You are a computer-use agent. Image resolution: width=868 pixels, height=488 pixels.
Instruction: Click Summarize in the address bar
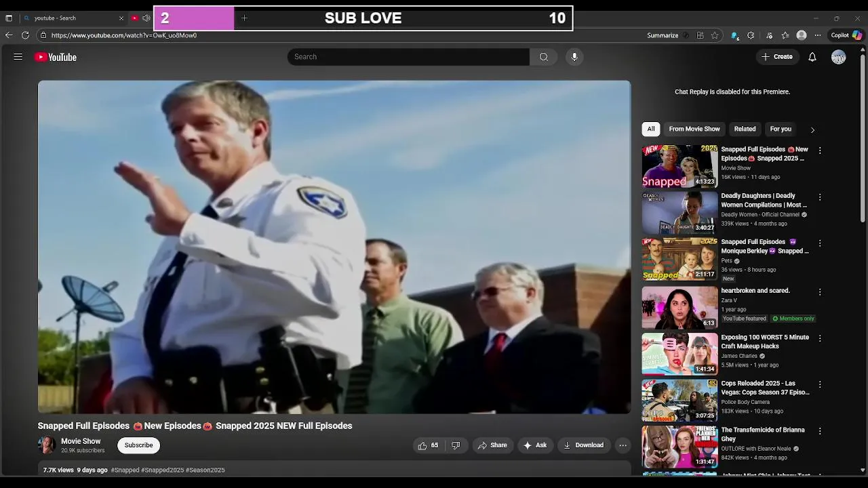click(663, 35)
